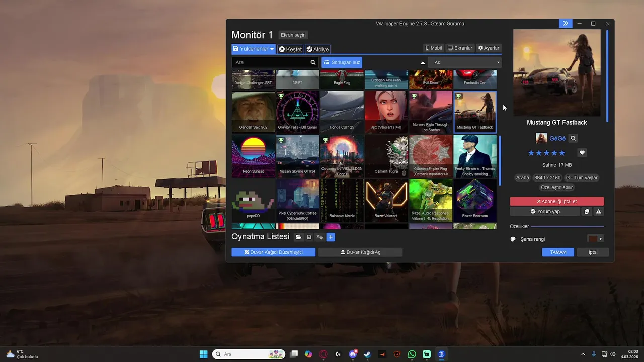Viewport: 644px width, 362px height.
Task: Open Duvar Kağıdı Düzenleyici
Action: pos(274,252)
